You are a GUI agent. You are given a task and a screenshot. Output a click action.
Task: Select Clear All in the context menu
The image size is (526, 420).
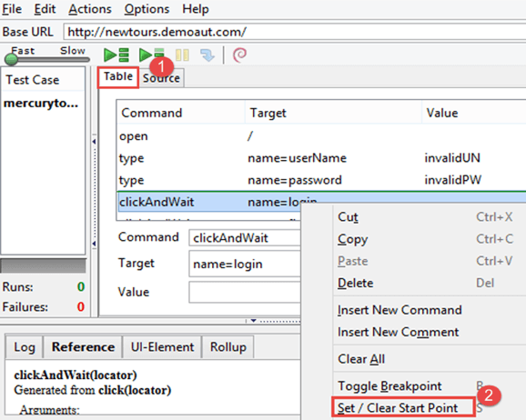pos(361,359)
